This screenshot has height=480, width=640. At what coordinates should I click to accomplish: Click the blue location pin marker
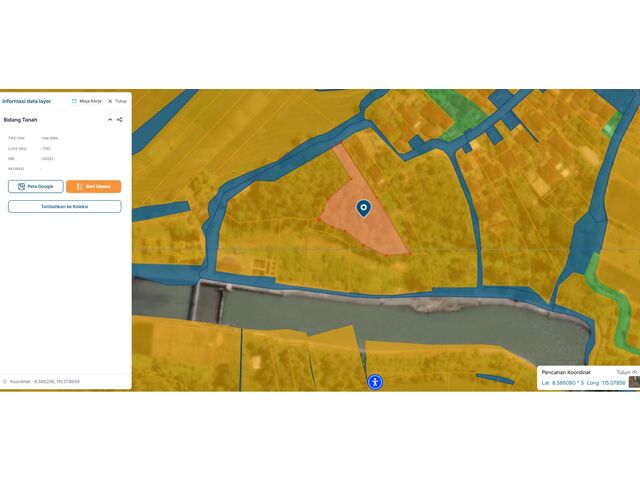(364, 208)
